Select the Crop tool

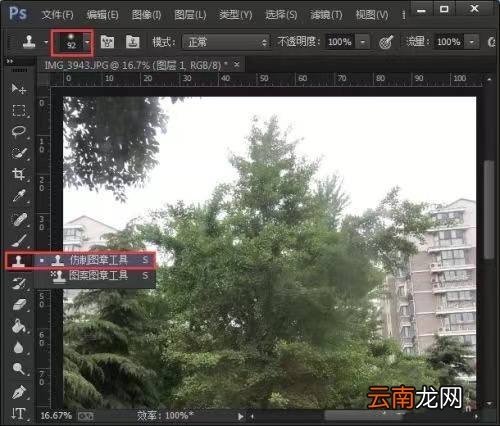18,174
